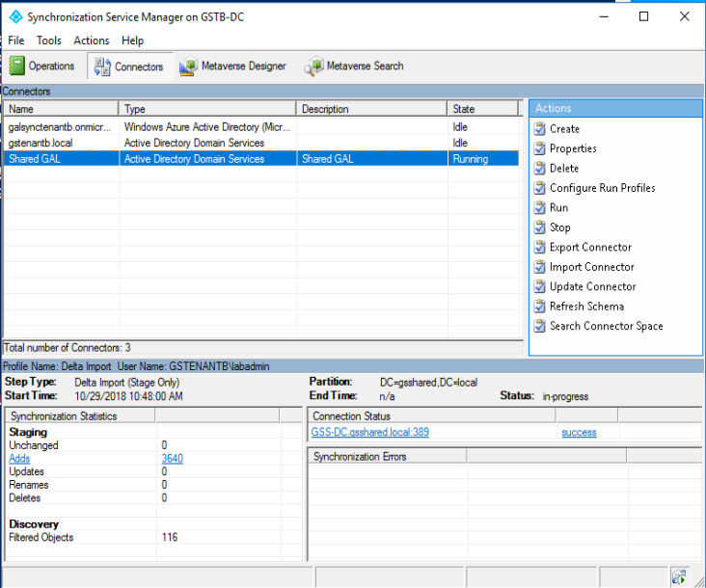Click the Adds staging link
Viewport: 706px width, 588px height.
click(x=19, y=459)
